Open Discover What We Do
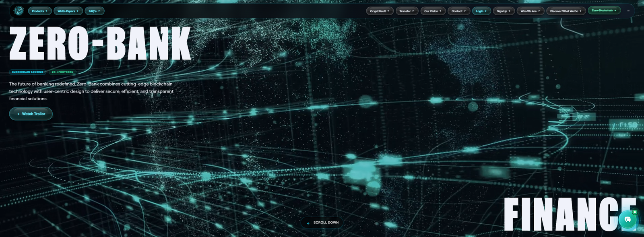 [566, 11]
